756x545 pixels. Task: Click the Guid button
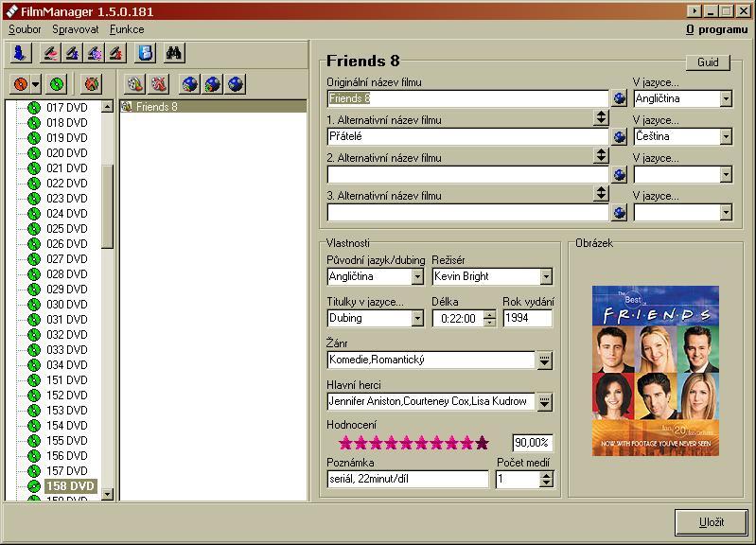[708, 62]
